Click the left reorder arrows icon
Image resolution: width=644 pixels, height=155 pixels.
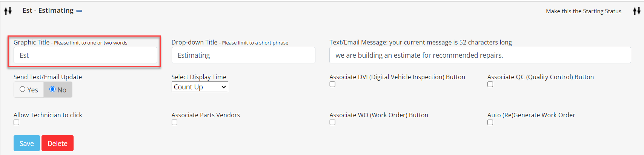click(x=8, y=11)
